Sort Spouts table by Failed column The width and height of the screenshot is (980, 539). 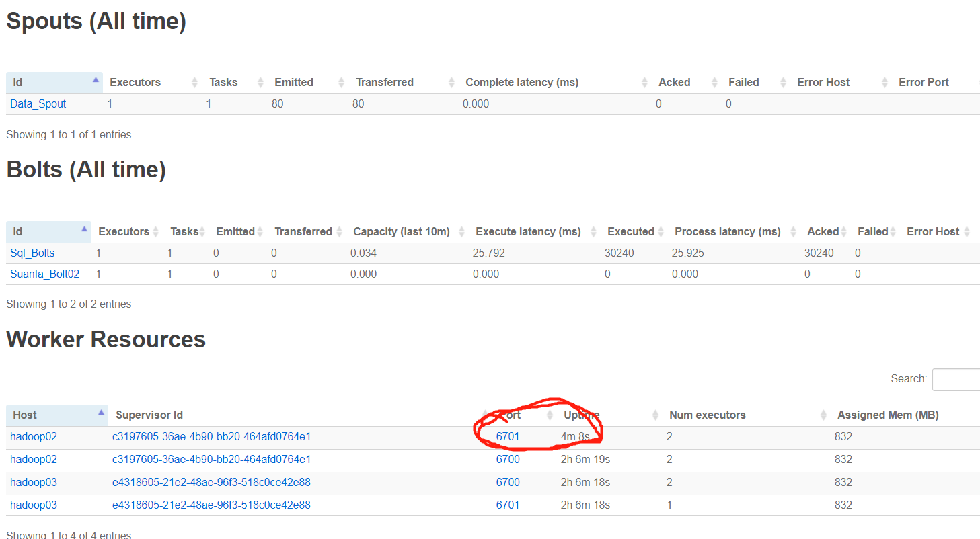(756, 82)
